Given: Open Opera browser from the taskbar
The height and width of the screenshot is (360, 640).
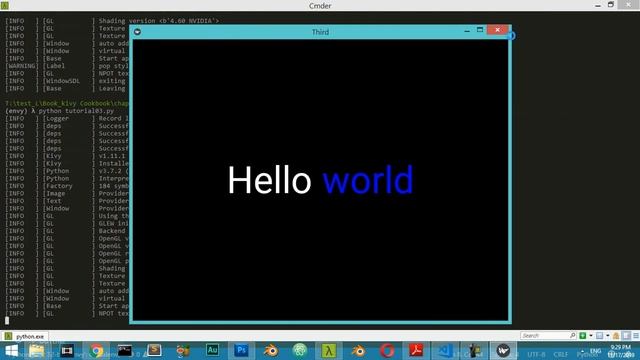Looking at the screenshot, I should pos(387,351).
